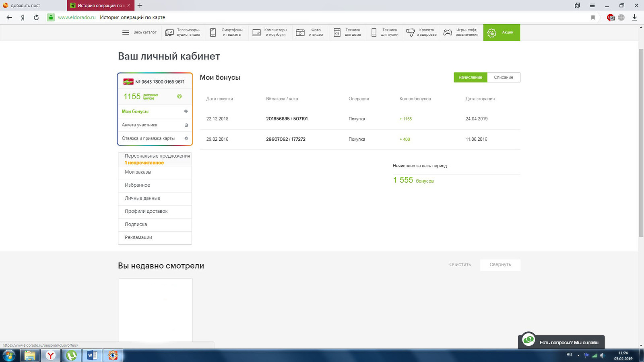Click the Свернуть button
This screenshot has height=362, width=644.
[500, 265]
